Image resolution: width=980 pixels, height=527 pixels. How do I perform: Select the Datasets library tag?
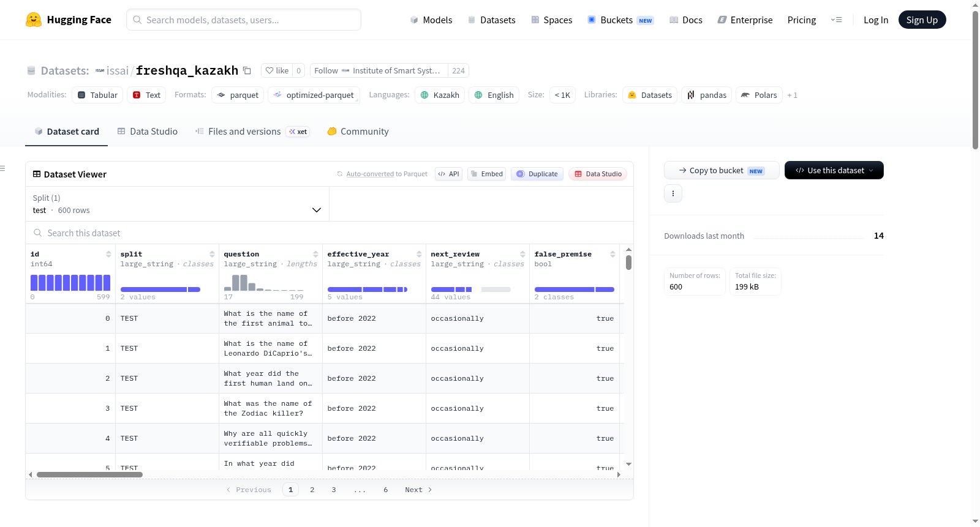pyautogui.click(x=650, y=95)
